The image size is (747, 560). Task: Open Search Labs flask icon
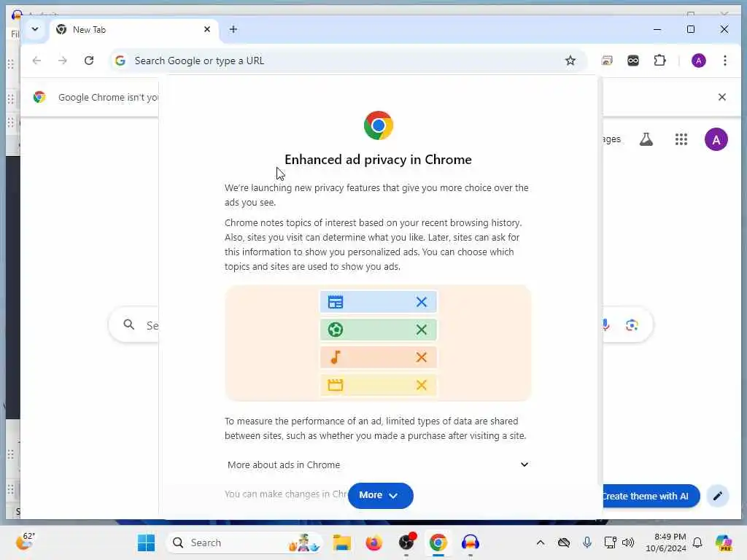[646, 139]
